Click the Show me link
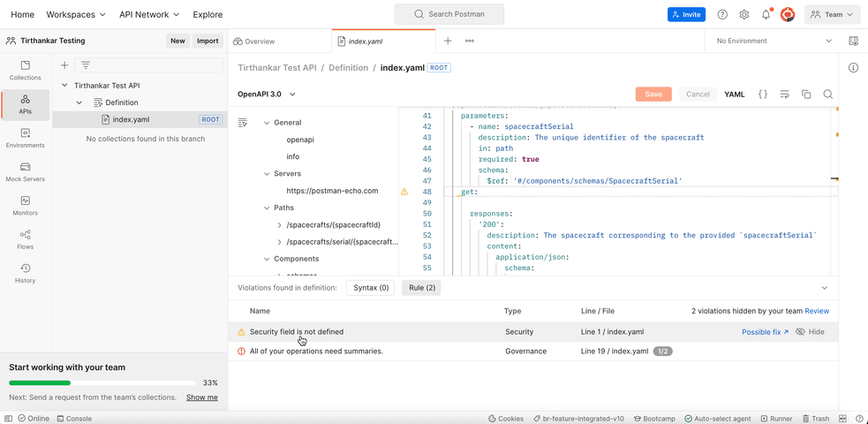The width and height of the screenshot is (868, 424). pyautogui.click(x=201, y=397)
